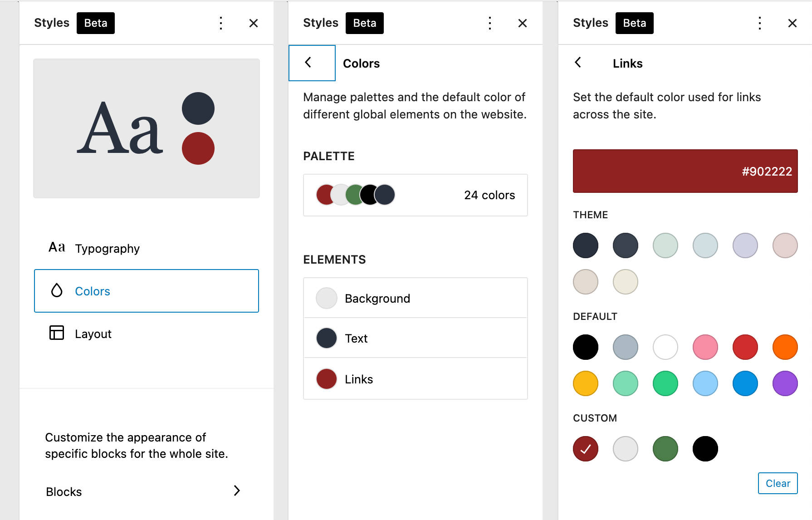Pick the purple default color swatch
The image size is (812, 520).
(x=785, y=383)
